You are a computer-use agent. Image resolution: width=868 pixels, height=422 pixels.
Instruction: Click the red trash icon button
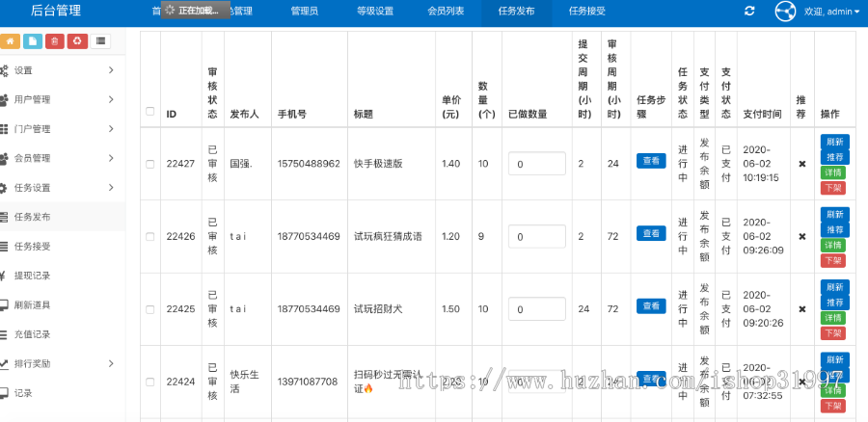(x=55, y=40)
